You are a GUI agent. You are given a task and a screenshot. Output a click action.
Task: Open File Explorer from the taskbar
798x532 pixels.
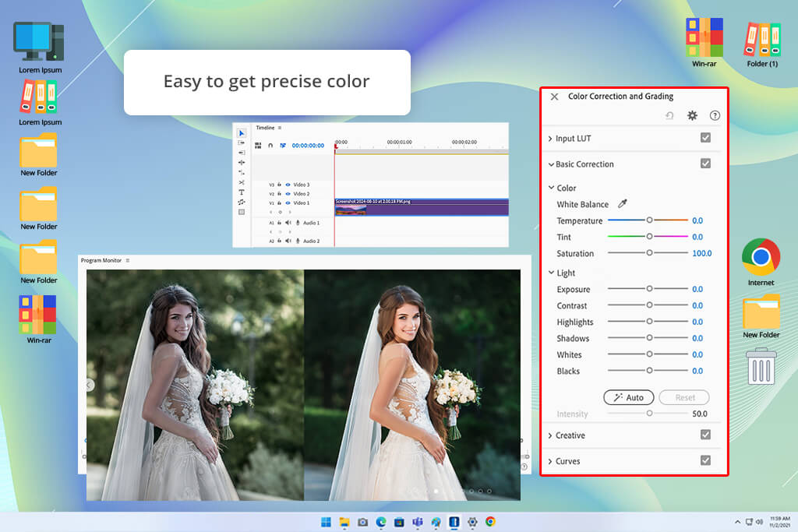pyautogui.click(x=344, y=522)
